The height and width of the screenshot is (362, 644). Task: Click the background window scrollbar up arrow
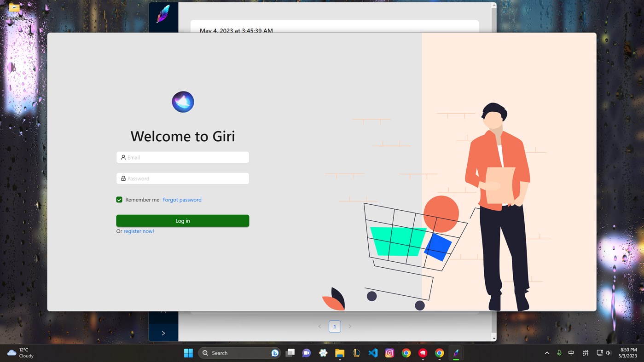click(x=494, y=6)
